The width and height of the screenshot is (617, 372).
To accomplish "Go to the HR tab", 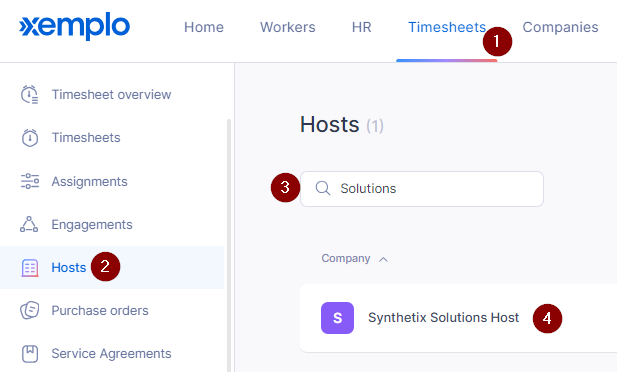I will pyautogui.click(x=362, y=27).
